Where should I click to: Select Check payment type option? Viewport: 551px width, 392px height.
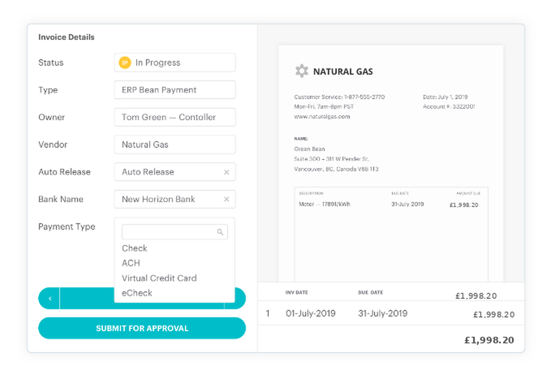tap(134, 248)
